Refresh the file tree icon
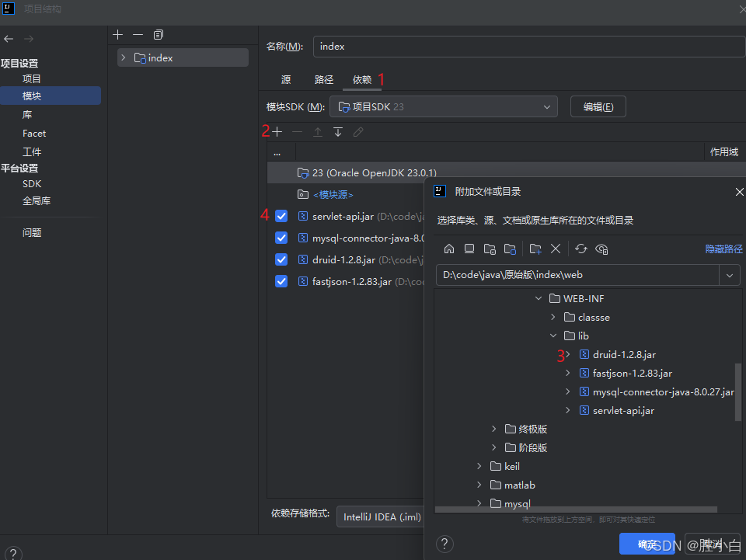 tap(581, 249)
